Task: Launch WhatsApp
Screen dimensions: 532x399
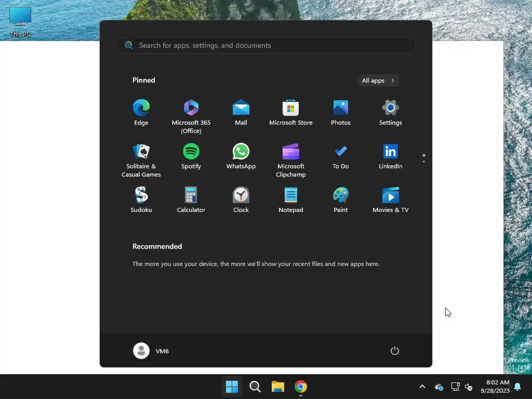Action: (x=241, y=156)
